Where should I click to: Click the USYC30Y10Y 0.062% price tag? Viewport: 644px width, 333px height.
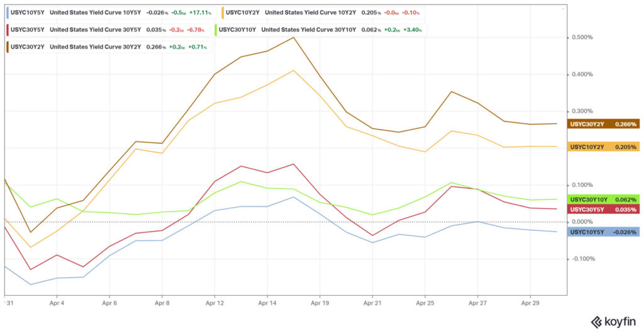603,200
